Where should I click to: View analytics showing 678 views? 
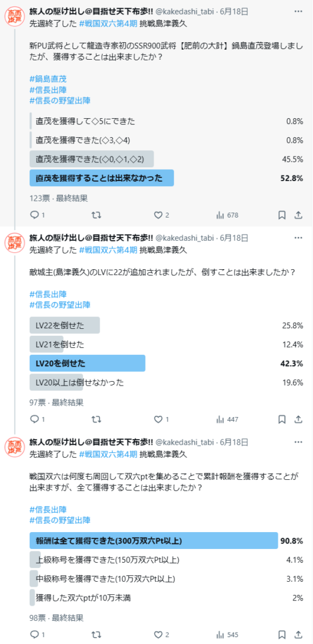(x=227, y=215)
